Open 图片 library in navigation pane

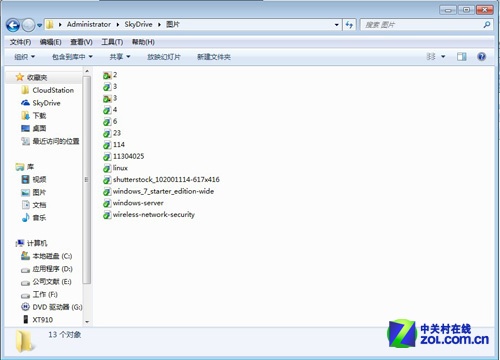pos(39,192)
